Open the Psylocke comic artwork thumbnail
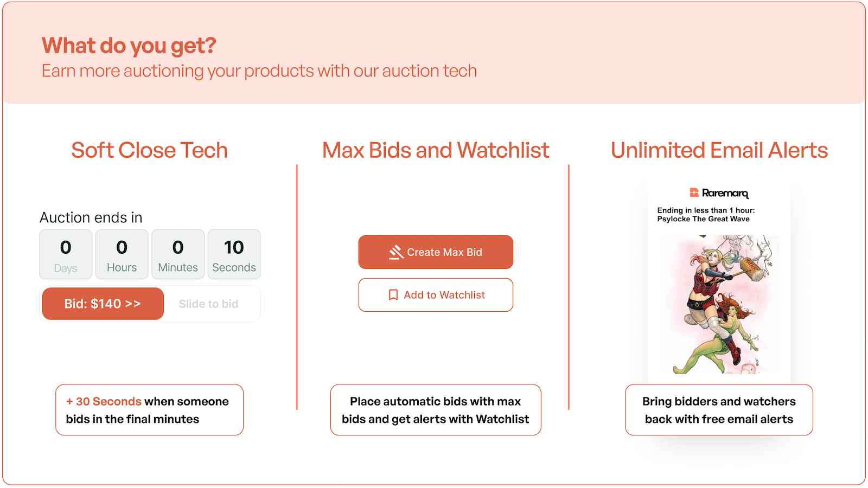Viewport: 868px width, 488px height. (719, 304)
